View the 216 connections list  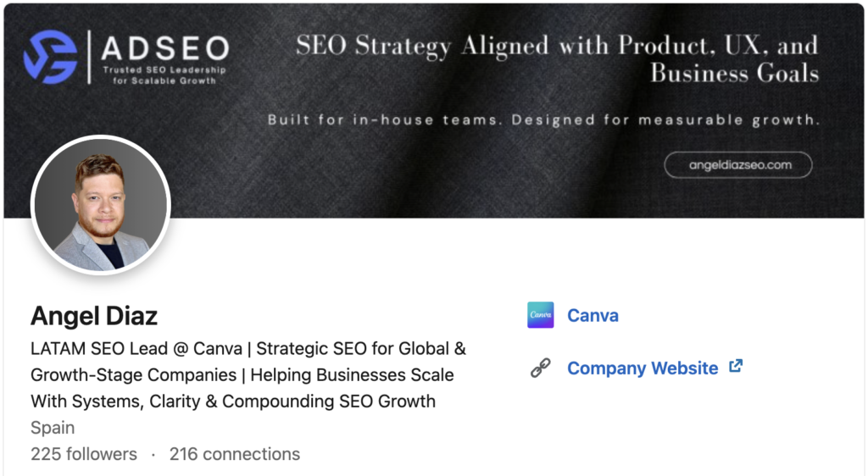coord(235,454)
